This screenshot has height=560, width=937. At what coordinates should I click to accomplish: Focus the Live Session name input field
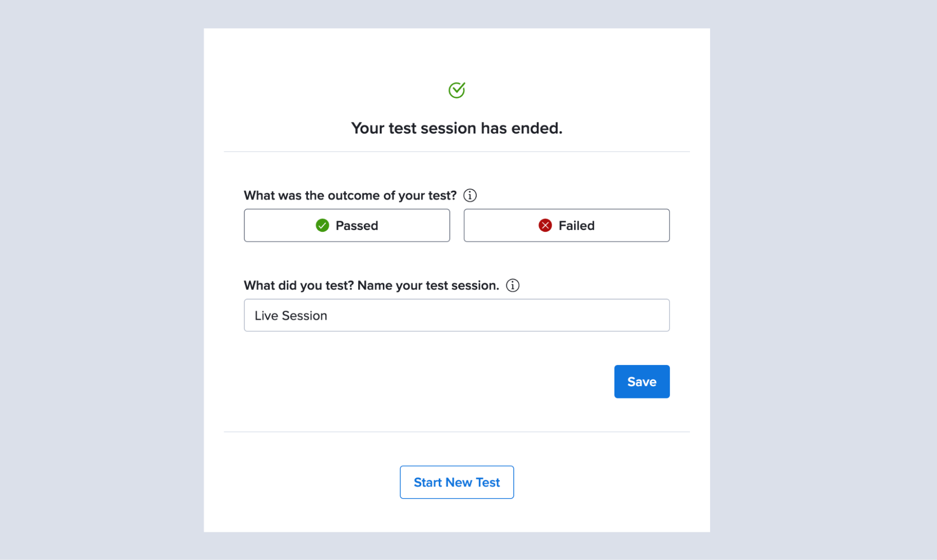tap(457, 315)
